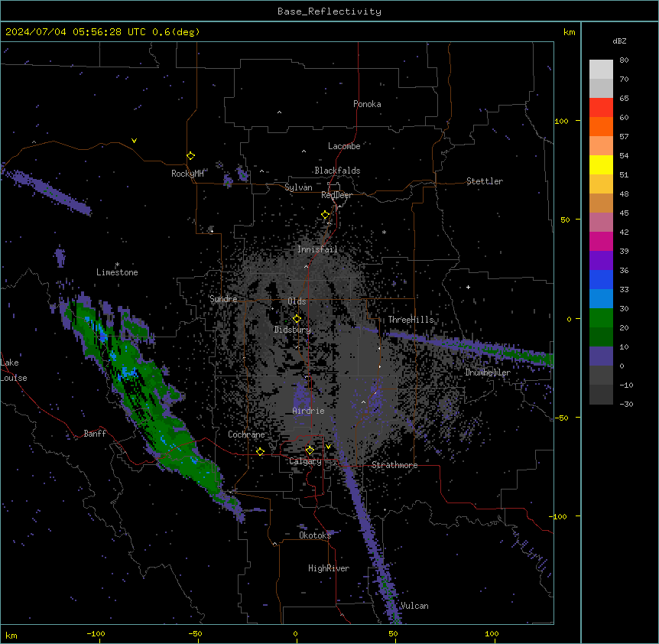The image size is (659, 644).
Task: Click the Strathmore label
Action: click(x=394, y=465)
